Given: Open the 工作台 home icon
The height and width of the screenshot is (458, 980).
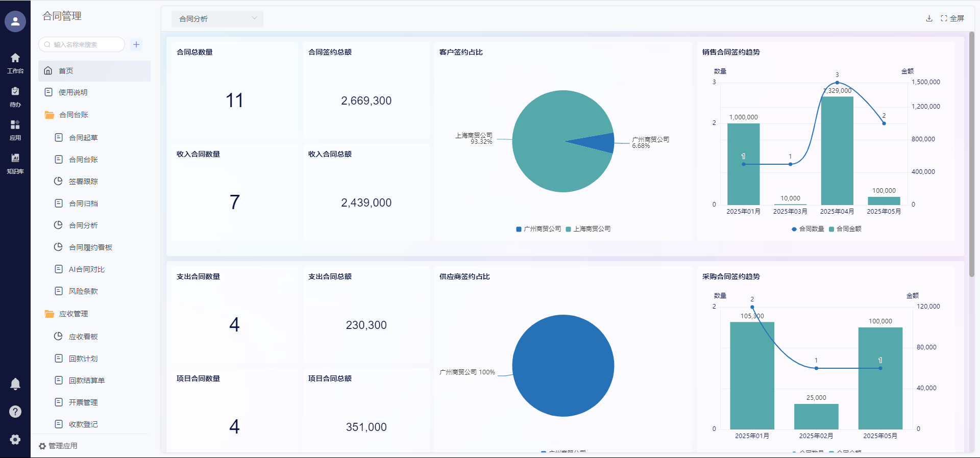Looking at the screenshot, I should coord(15,63).
